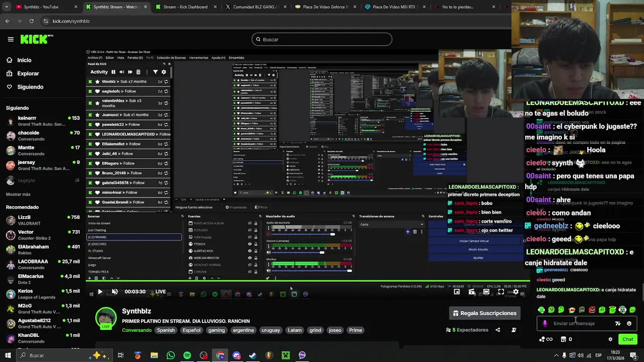Click the clip icon on the player
The image size is (644, 362).
point(471,292)
